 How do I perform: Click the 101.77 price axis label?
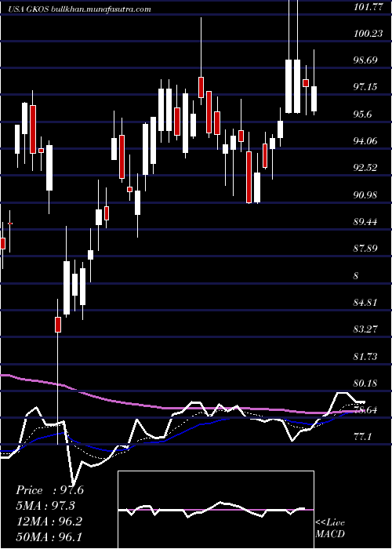368,7
